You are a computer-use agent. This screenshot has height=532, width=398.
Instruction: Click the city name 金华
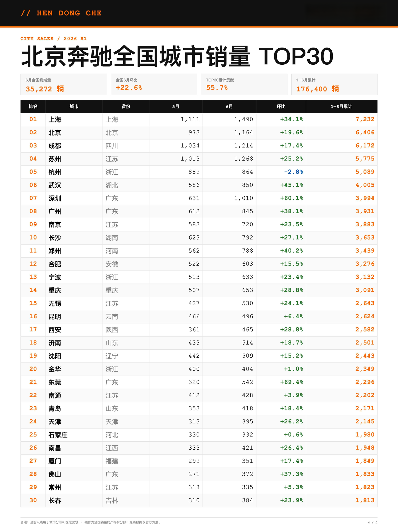pos(55,369)
